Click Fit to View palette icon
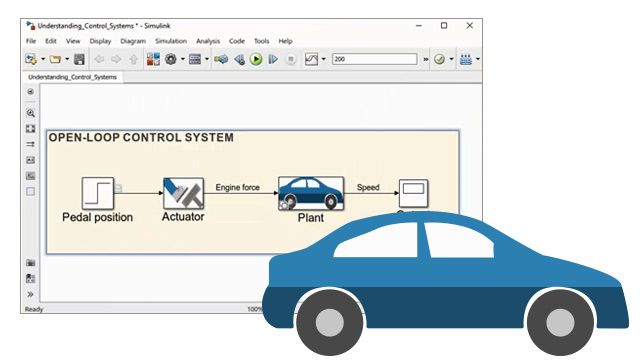 tap(31, 129)
